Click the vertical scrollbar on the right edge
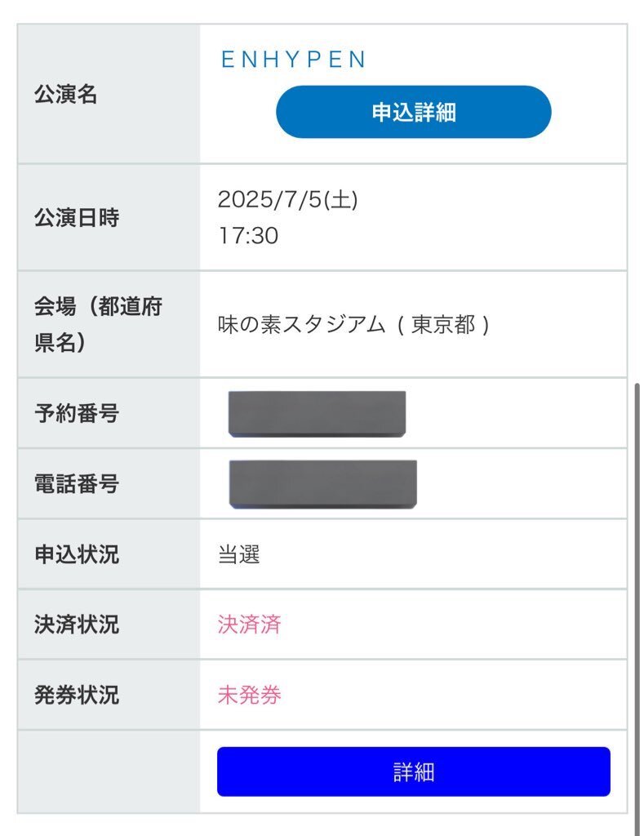This screenshot has height=836, width=644. pyautogui.click(x=637, y=607)
